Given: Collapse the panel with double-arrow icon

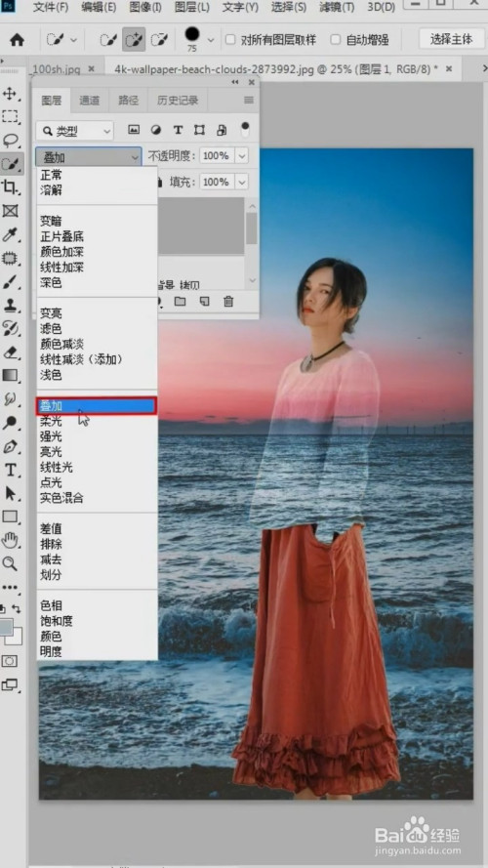Looking at the screenshot, I should (x=235, y=82).
